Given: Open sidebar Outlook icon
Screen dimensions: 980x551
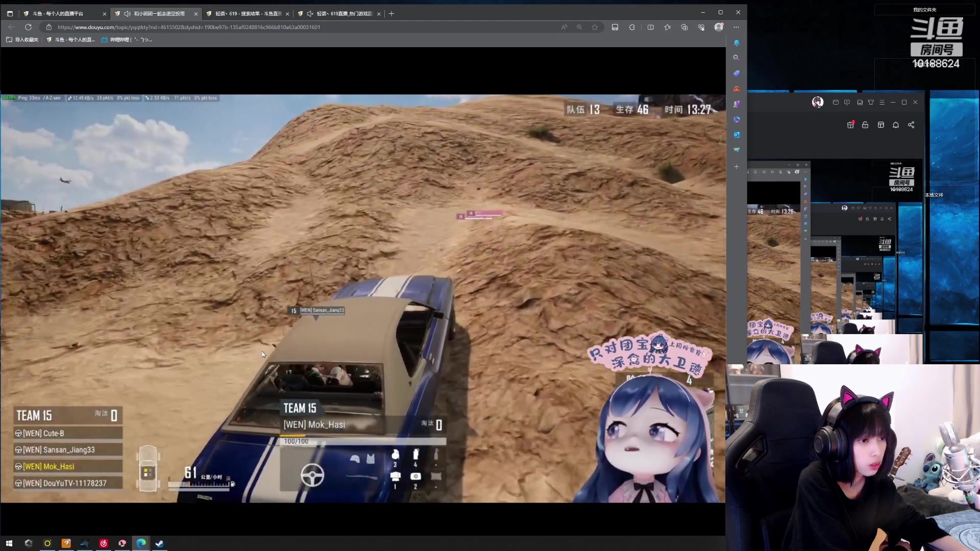Looking at the screenshot, I should pyautogui.click(x=736, y=135).
